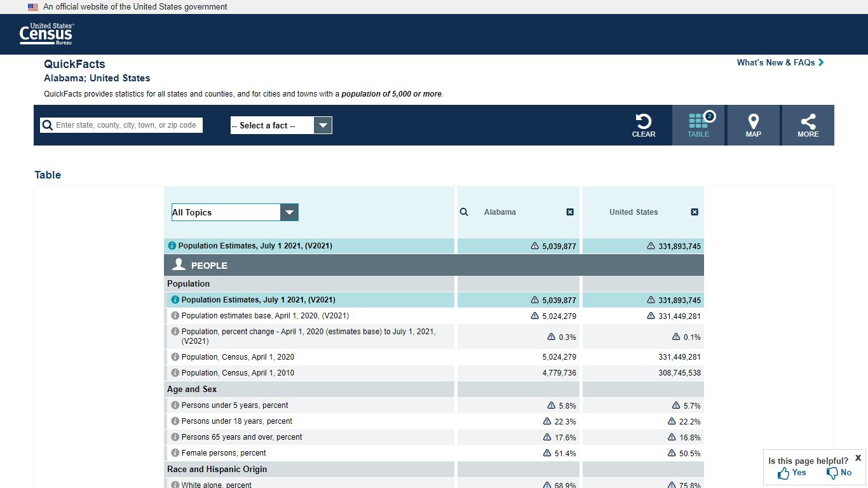Click warning triangle next to United States 50.5%
The width and height of the screenshot is (868, 488).
(x=672, y=453)
